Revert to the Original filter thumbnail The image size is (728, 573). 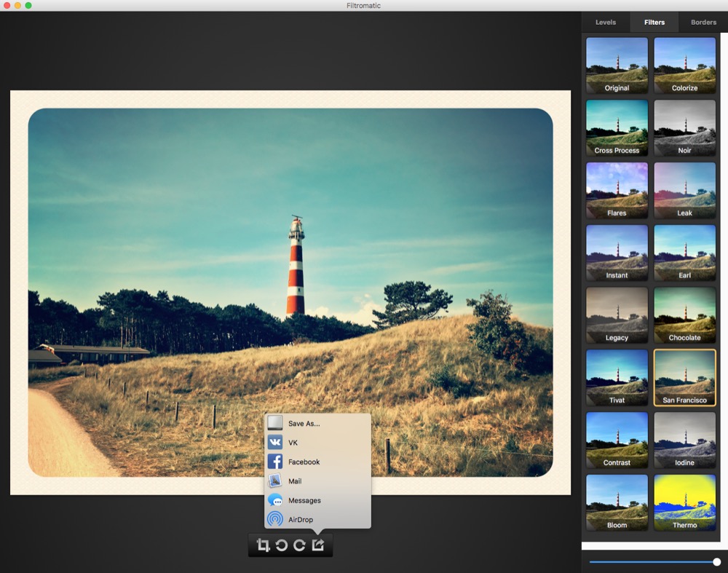[x=617, y=65]
